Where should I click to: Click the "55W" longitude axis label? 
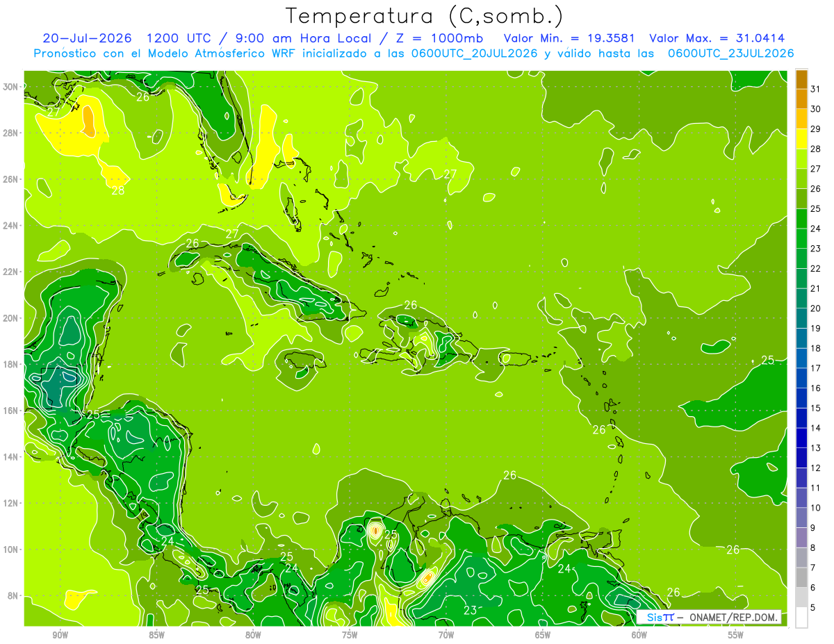736,635
